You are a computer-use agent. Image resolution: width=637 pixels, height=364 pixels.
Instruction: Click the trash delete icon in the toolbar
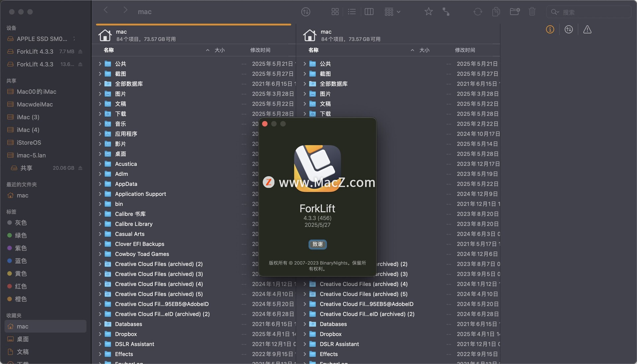point(532,12)
